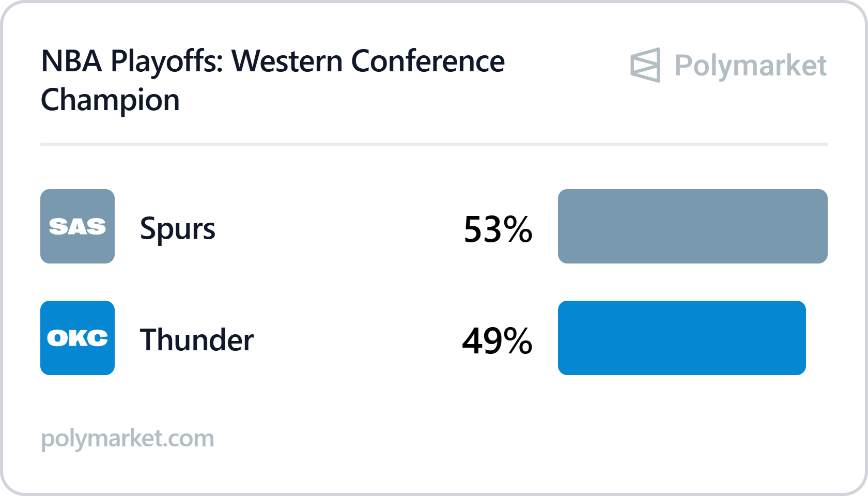Screen dimensions: 868x496
Task: Click the gray Spurs probability bar
Action: pos(693,226)
